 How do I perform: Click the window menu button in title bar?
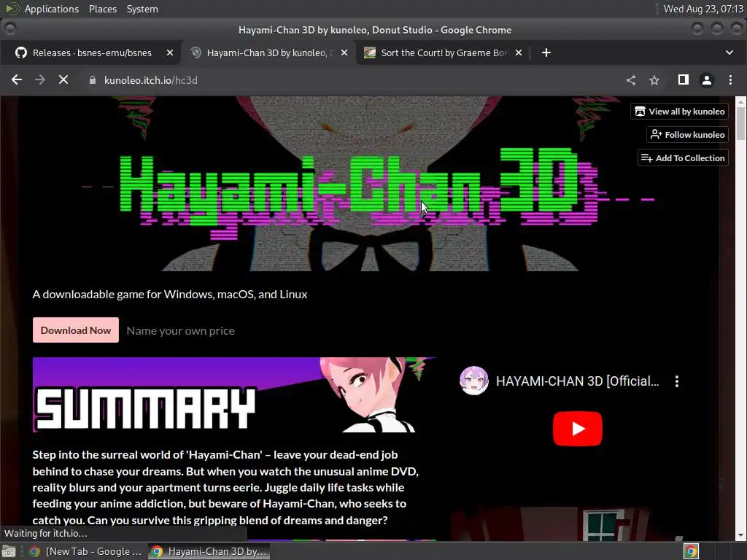[9, 29]
